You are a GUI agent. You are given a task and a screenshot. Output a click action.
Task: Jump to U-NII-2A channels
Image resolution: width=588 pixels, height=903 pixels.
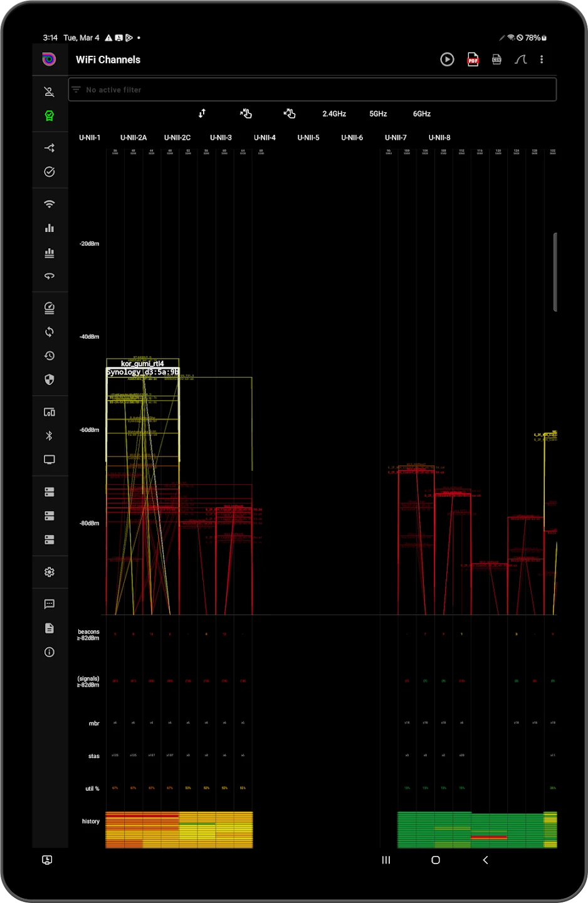coord(134,138)
